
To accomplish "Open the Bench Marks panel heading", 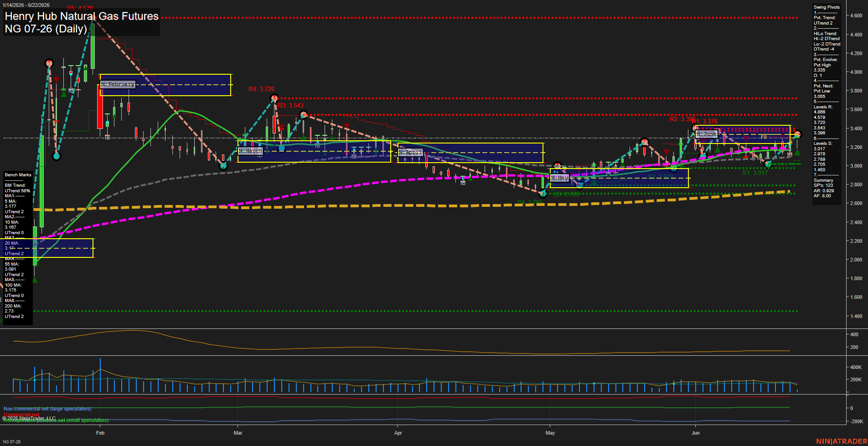I will (18, 175).
